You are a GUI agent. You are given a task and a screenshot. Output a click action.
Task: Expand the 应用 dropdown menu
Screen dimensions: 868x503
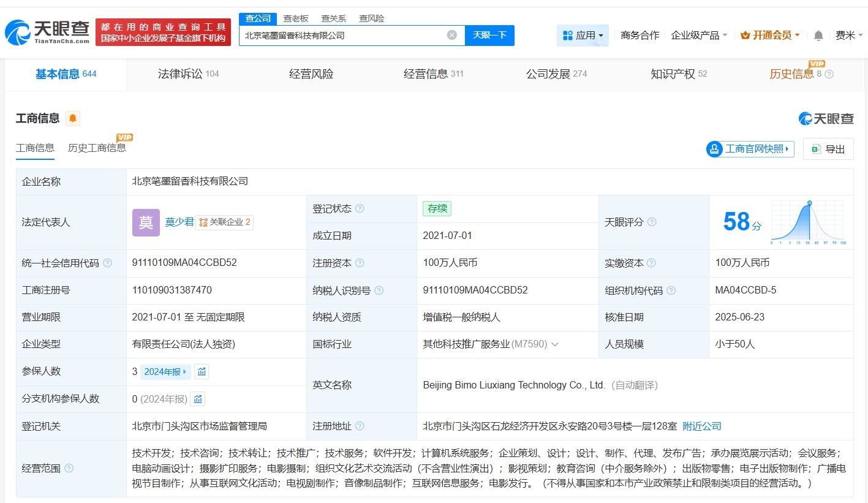coord(583,36)
